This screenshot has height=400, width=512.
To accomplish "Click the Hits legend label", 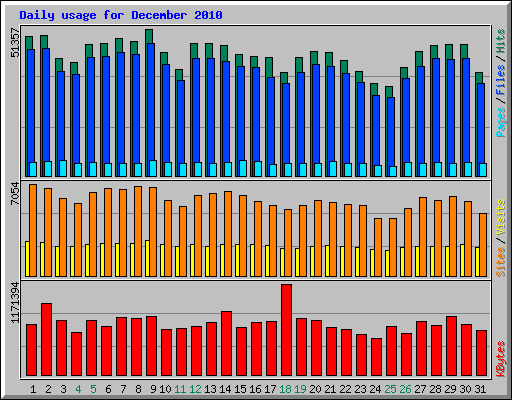I will point(501,41).
